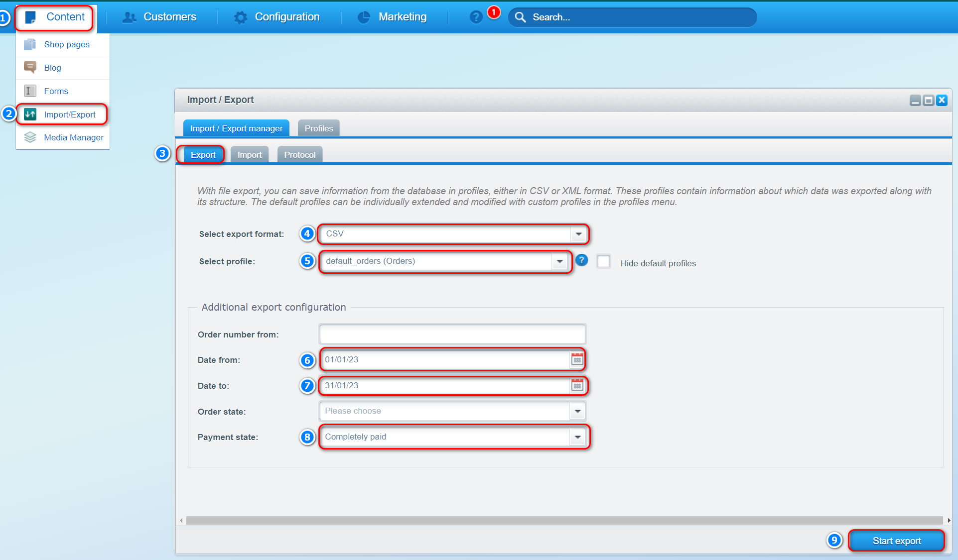Open the Import tab
The width and height of the screenshot is (958, 560).
249,155
